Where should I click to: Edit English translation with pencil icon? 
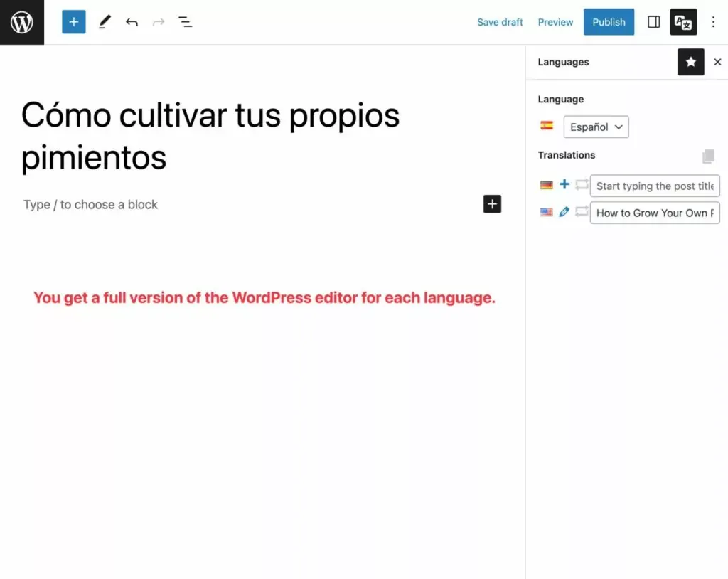[x=564, y=212]
